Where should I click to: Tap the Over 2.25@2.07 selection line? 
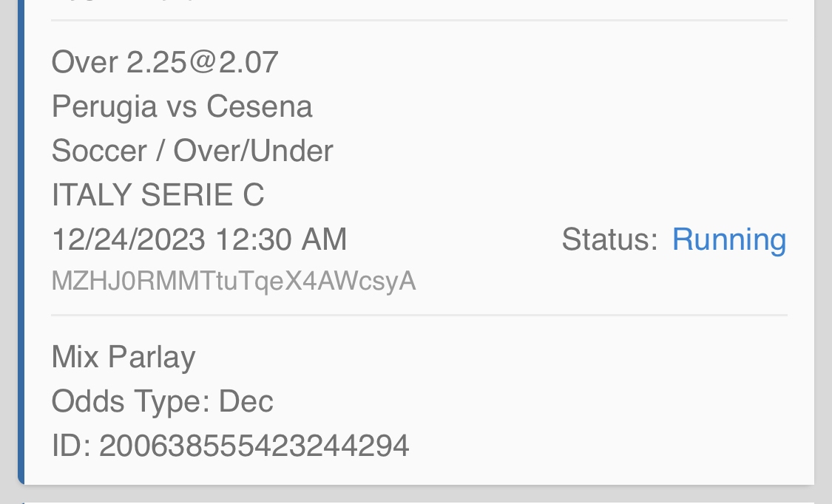click(x=165, y=63)
